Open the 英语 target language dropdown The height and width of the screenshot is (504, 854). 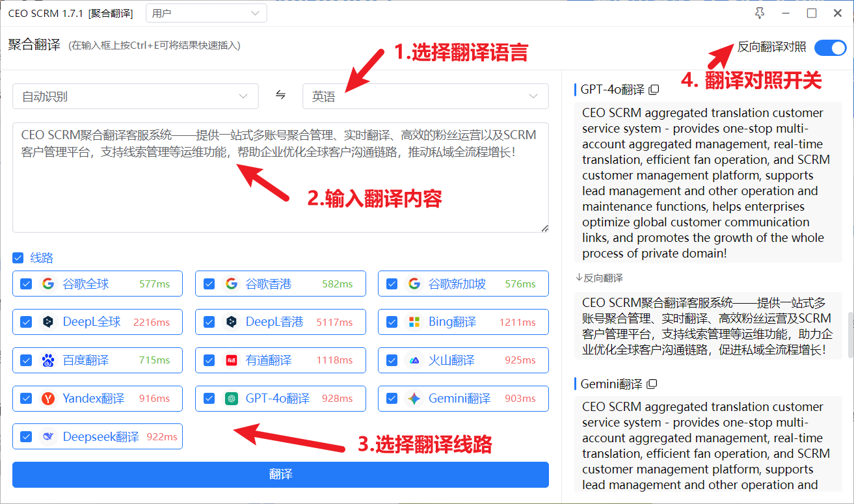pyautogui.click(x=425, y=96)
